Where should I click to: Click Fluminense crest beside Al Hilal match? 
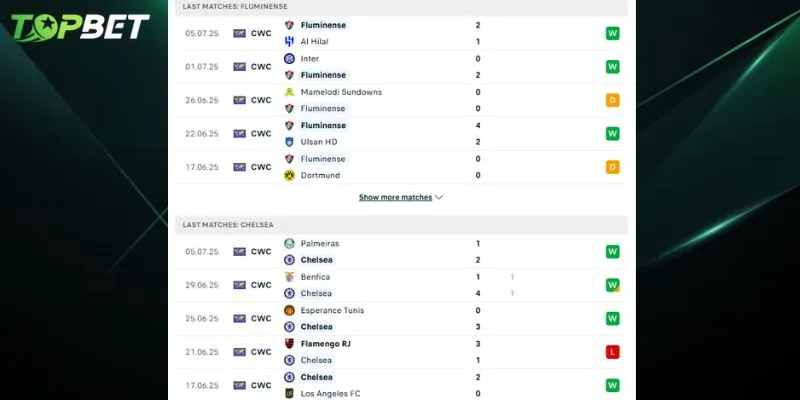[289, 25]
